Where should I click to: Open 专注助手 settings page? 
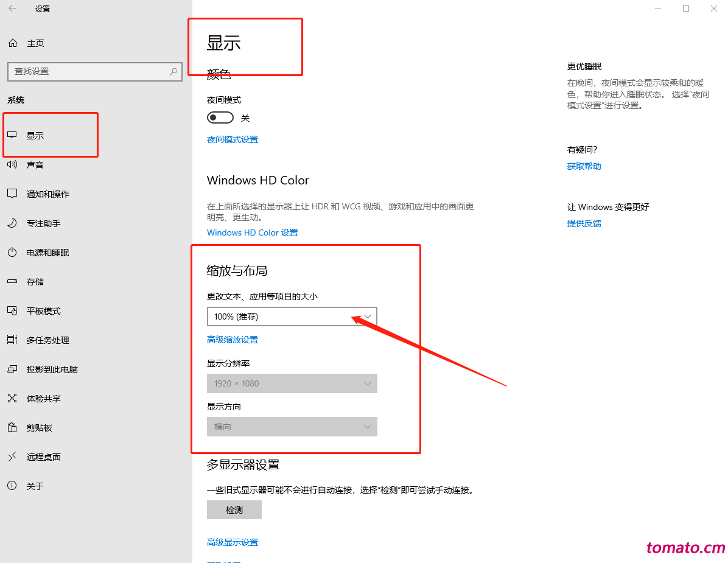point(44,223)
